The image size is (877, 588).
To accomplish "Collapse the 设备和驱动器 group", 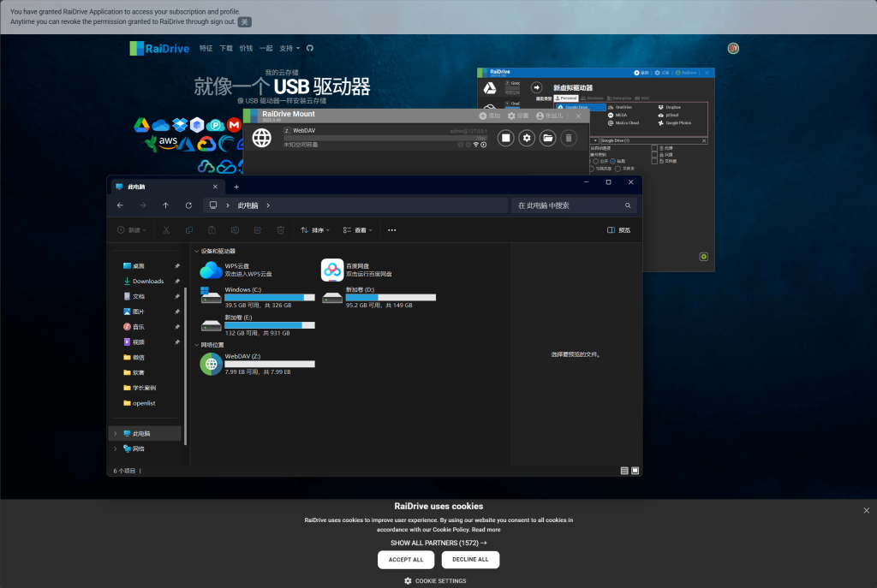I will [x=195, y=251].
